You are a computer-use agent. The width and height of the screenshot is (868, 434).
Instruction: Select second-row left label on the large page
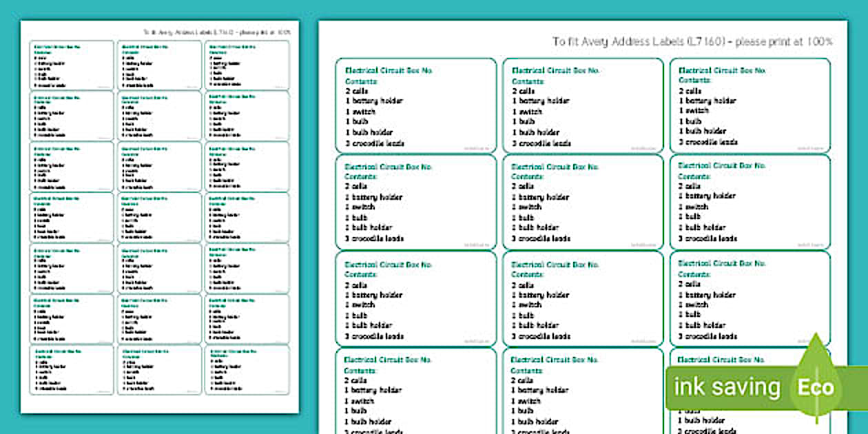[415, 202]
